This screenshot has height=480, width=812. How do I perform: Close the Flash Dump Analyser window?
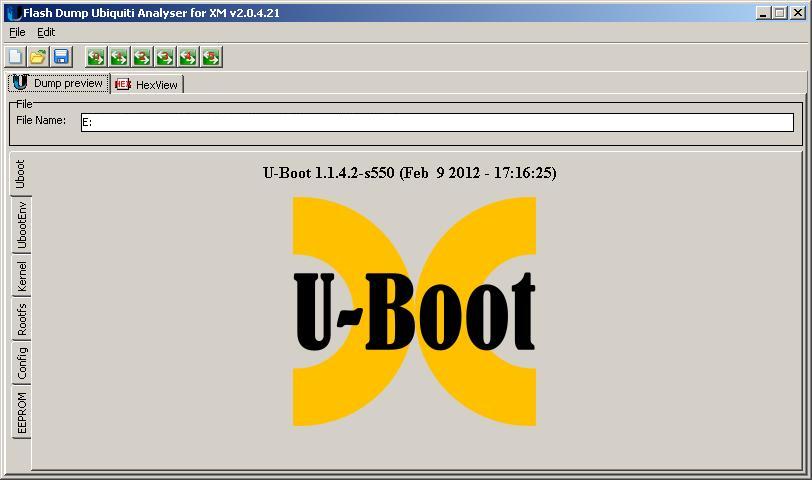(798, 13)
